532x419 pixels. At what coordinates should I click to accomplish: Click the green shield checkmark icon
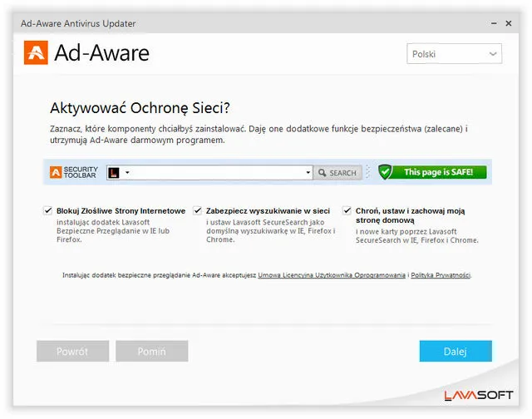pos(385,172)
